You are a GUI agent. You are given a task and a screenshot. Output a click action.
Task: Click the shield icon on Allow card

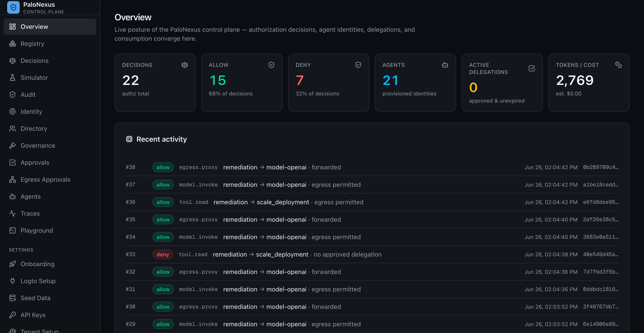[x=271, y=65]
